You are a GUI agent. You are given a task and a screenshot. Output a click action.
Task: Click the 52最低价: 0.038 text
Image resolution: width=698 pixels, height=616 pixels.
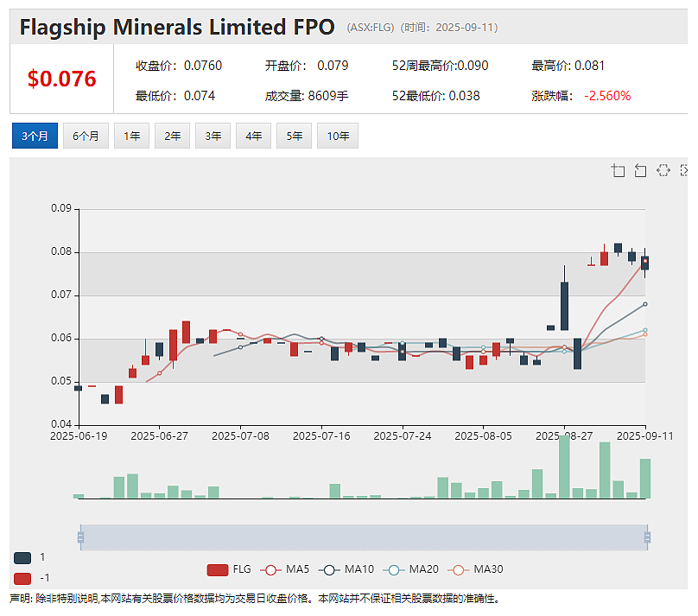[435, 96]
